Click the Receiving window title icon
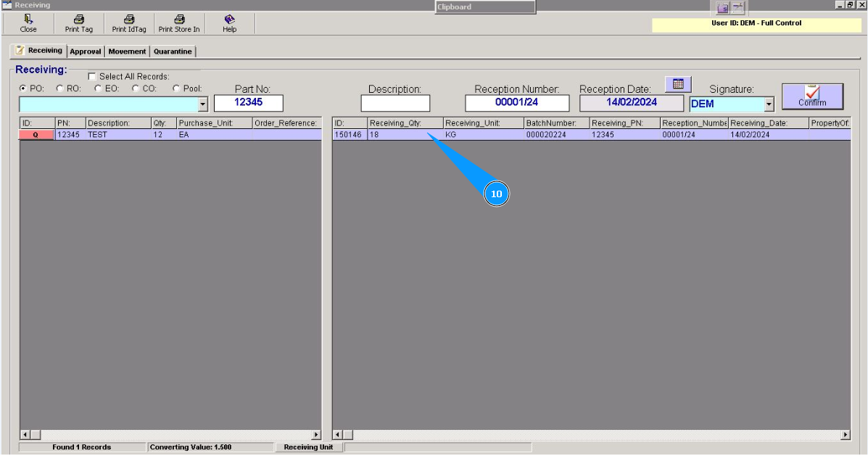The width and height of the screenshot is (868, 456). [x=7, y=5]
